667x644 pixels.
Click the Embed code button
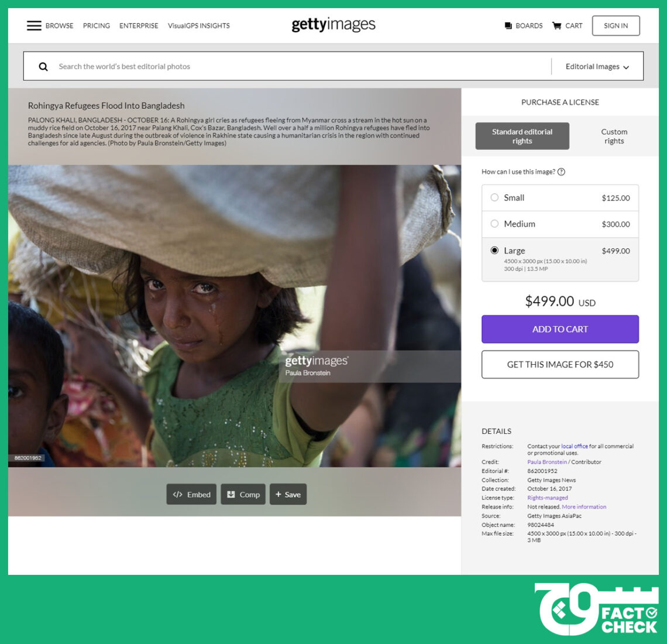[x=191, y=494]
